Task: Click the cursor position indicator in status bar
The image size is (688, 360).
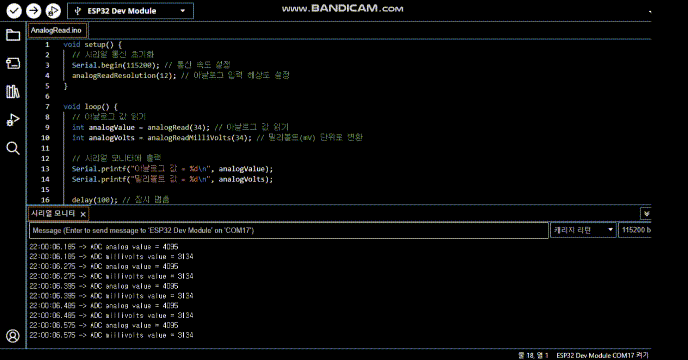Action: point(533,355)
